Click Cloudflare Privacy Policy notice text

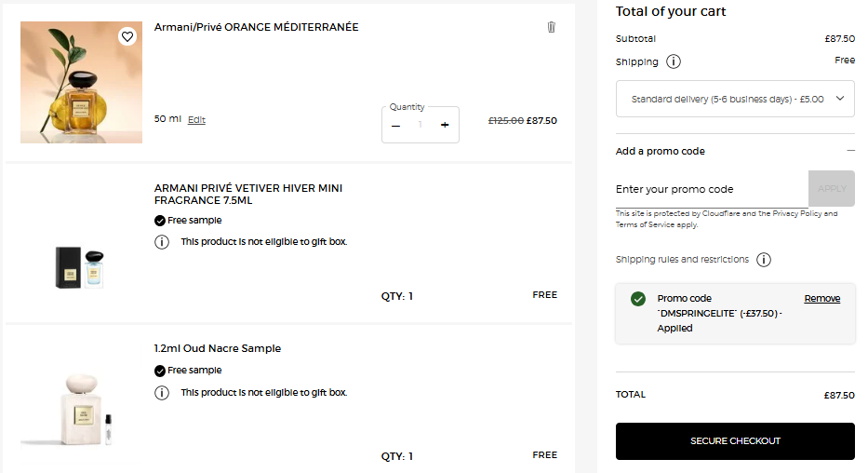(x=727, y=220)
